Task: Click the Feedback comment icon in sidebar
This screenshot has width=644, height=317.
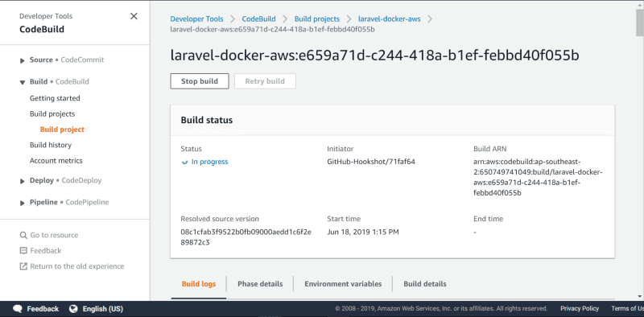Action: [23, 250]
